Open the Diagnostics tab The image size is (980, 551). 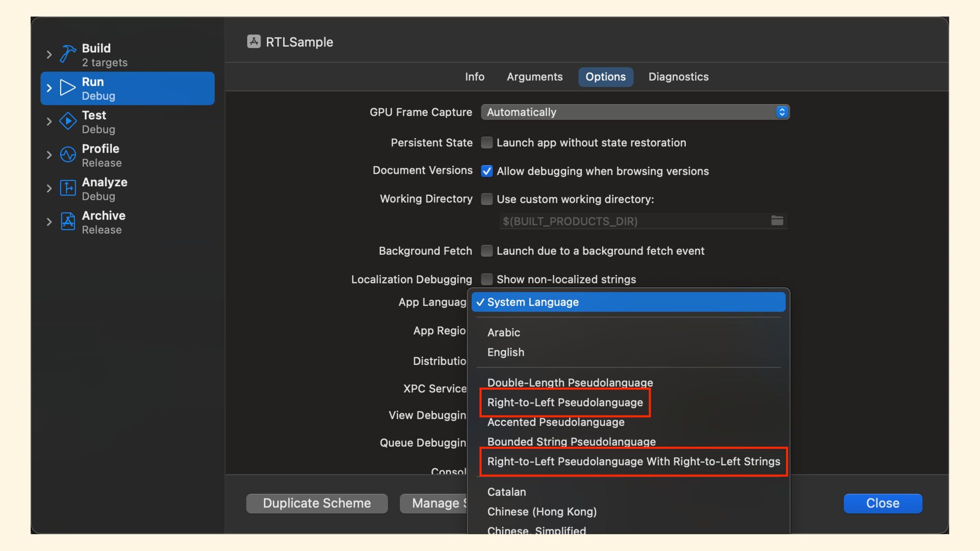pos(678,77)
